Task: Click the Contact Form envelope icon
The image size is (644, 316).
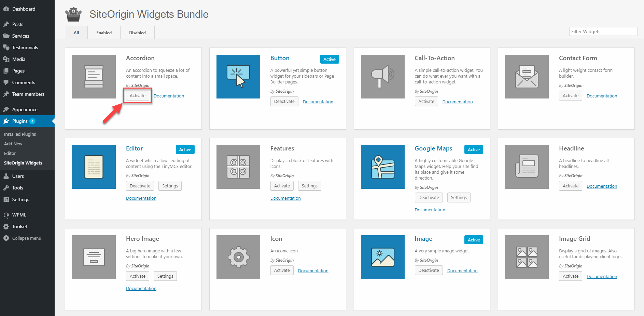Action: (x=527, y=77)
